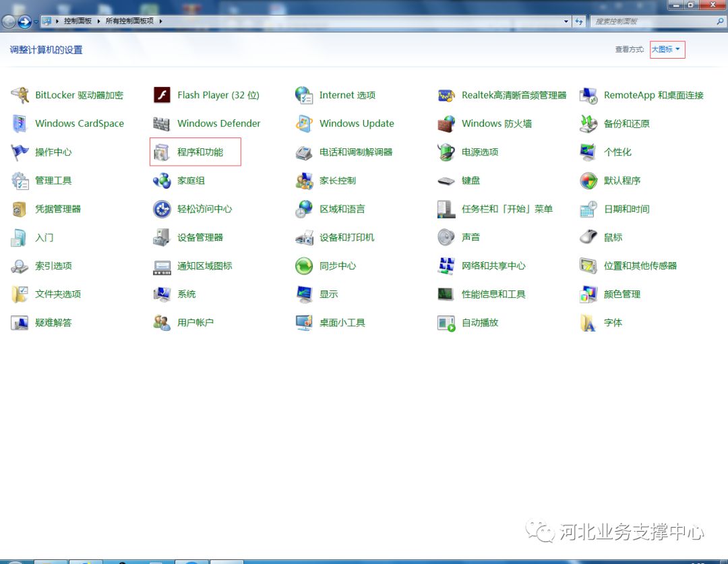This screenshot has height=564, width=728.
Task: Open the 轻松访问中心 icon
Action: pos(162,210)
